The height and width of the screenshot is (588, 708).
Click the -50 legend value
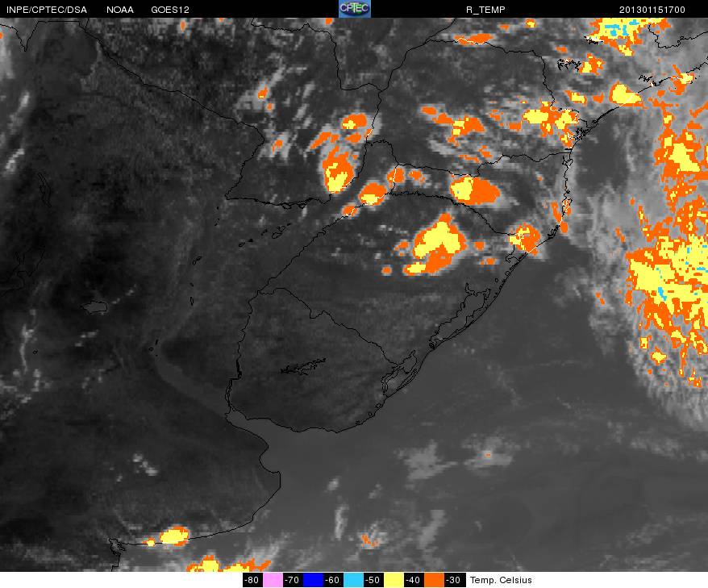[x=373, y=580]
